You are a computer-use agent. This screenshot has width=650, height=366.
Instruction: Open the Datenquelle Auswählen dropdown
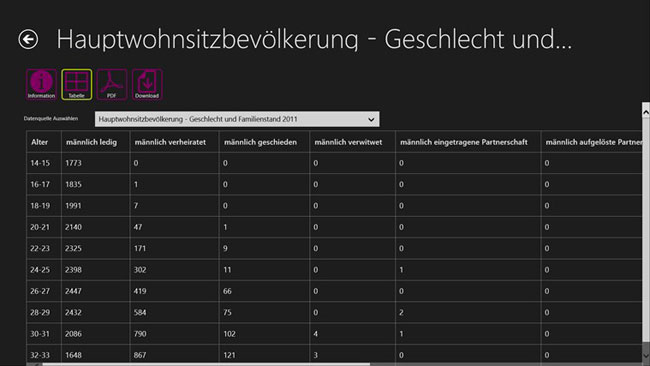tap(237, 119)
